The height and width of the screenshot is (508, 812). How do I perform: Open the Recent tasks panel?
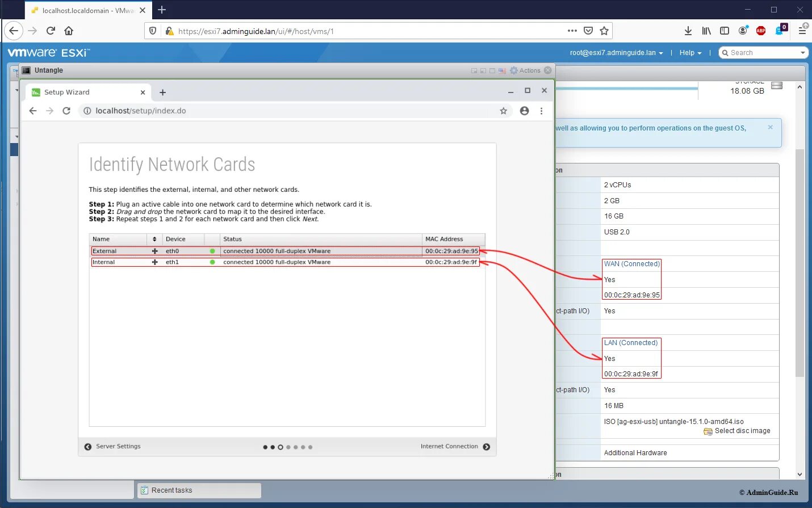199,490
